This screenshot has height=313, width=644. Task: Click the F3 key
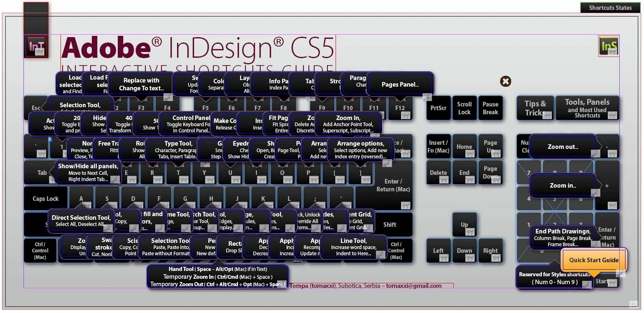141,108
